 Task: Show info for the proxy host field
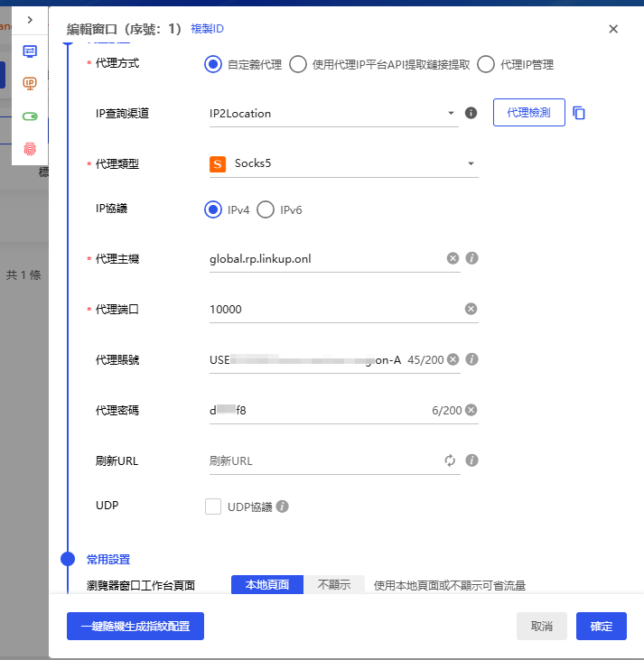(x=471, y=258)
